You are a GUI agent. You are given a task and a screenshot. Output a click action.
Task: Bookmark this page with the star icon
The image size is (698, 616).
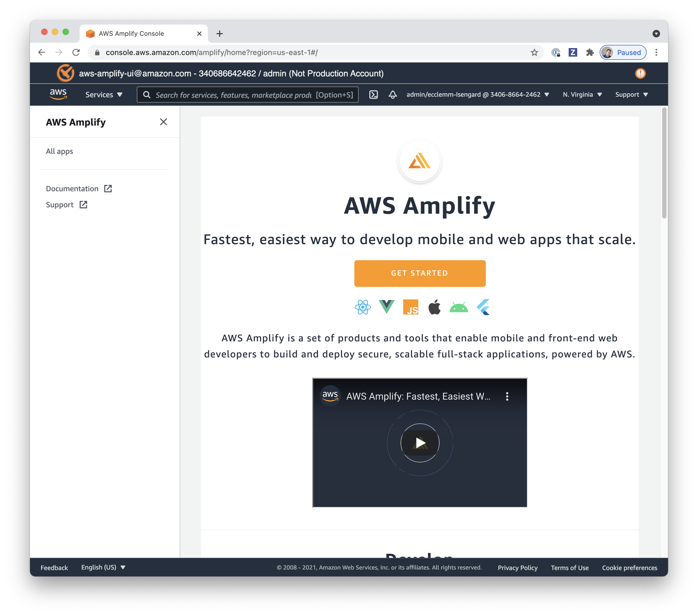pyautogui.click(x=534, y=53)
